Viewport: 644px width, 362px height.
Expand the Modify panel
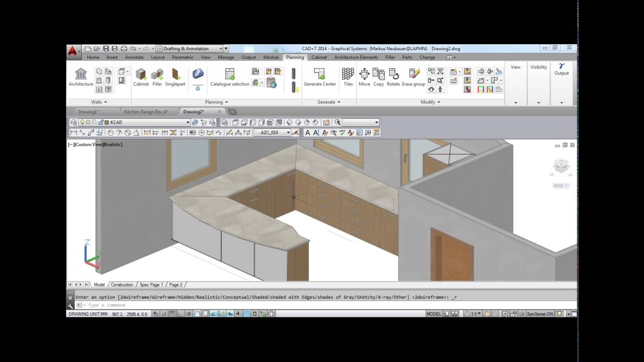431,102
